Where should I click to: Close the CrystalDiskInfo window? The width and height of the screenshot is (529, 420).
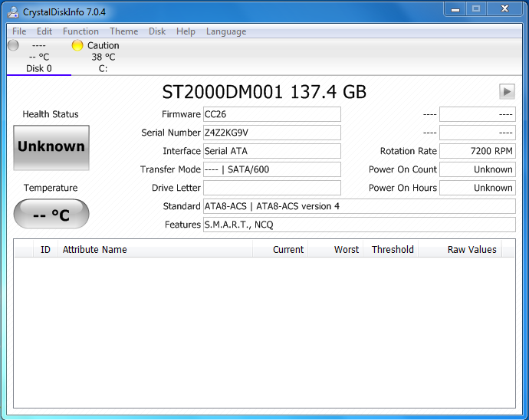click(x=504, y=9)
